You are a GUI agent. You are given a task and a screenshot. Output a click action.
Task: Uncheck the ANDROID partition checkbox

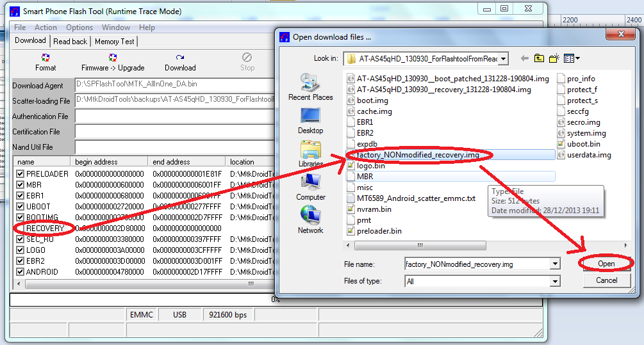20,271
